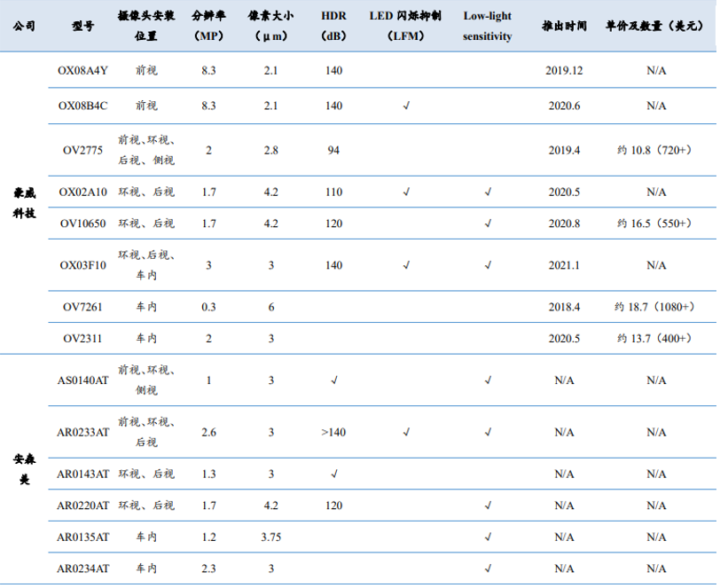Click the 豪威科技 company cell
The width and height of the screenshot is (720, 588).
pyautogui.click(x=24, y=202)
